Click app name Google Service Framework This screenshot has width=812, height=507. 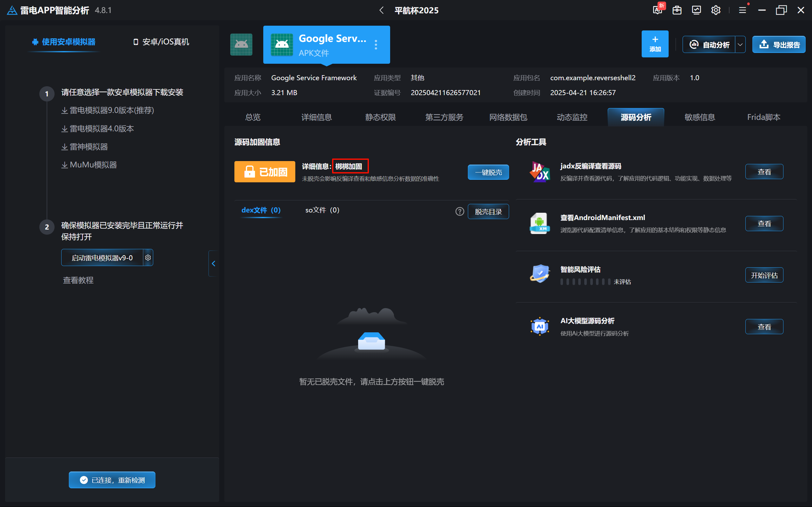(314, 78)
